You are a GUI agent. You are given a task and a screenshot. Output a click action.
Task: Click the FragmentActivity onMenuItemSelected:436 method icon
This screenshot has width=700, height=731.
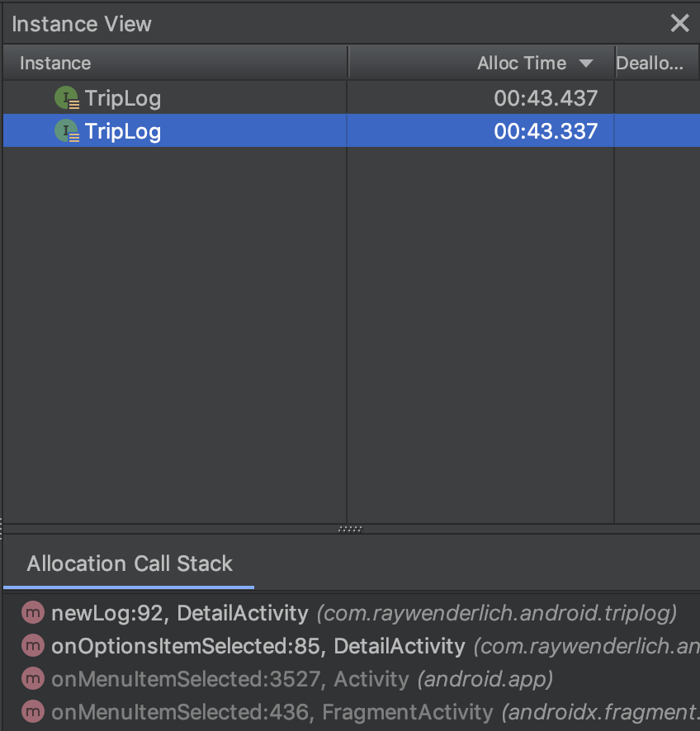(x=33, y=711)
